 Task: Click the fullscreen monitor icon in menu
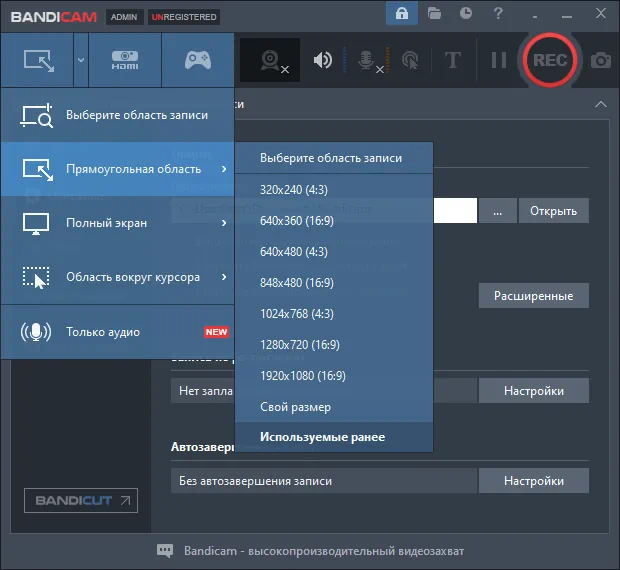click(36, 224)
